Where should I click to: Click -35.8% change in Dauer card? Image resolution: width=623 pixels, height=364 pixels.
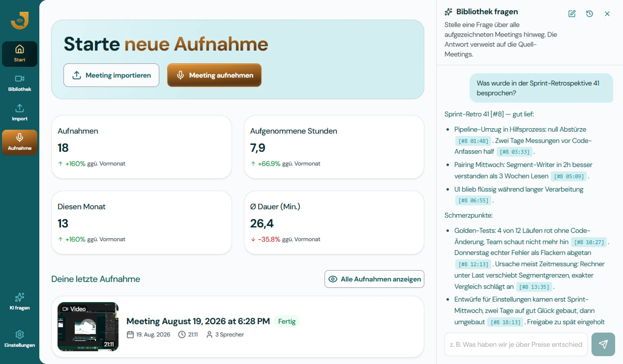coord(269,239)
